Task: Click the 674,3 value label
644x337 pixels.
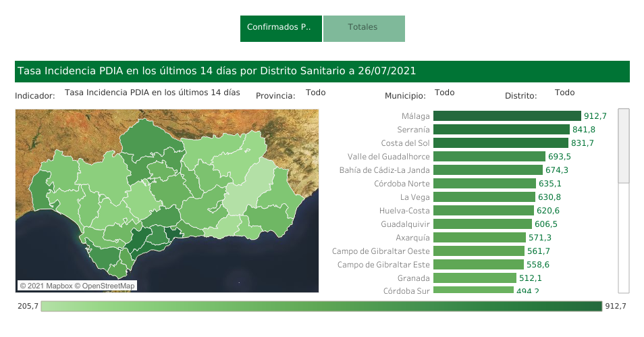Action: coord(556,170)
